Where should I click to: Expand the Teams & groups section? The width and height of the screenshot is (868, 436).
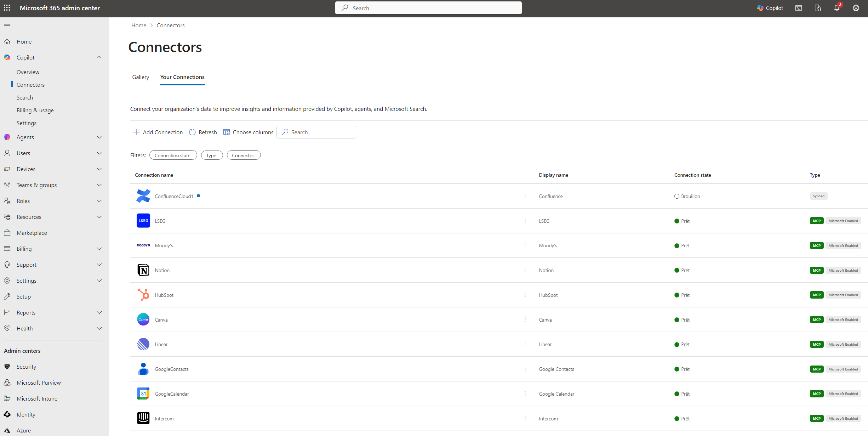pyautogui.click(x=99, y=185)
